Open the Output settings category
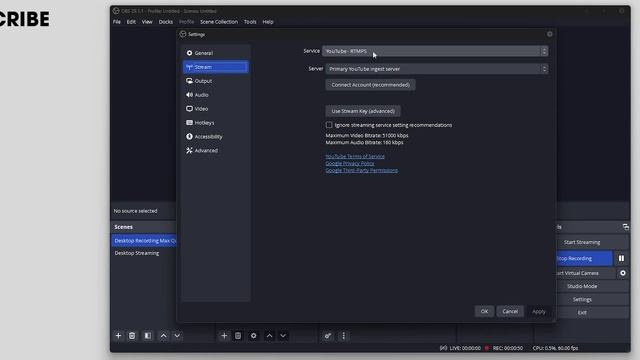The height and width of the screenshot is (360, 640). pos(216,81)
